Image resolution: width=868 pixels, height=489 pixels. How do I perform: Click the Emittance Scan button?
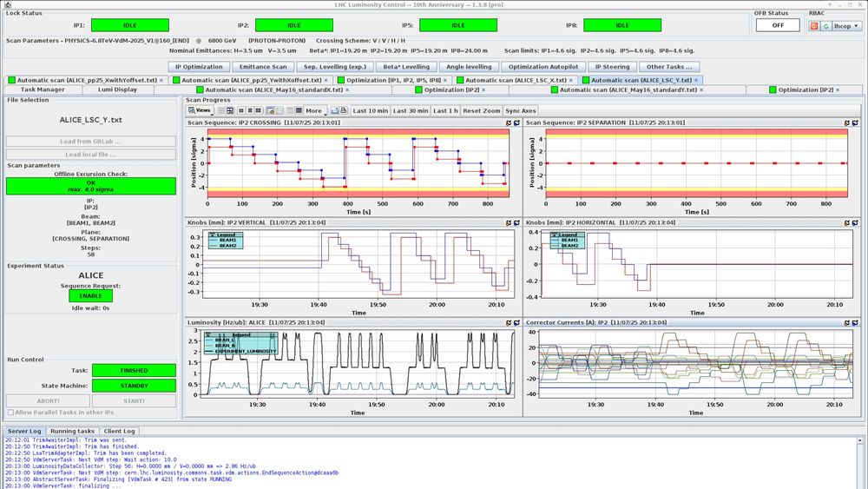tap(263, 67)
